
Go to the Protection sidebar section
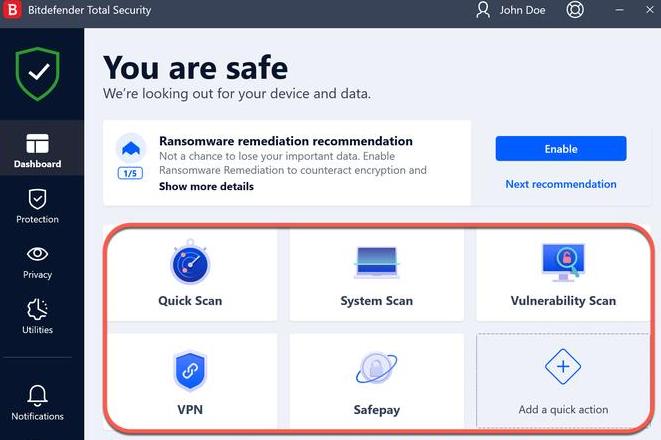click(38, 206)
